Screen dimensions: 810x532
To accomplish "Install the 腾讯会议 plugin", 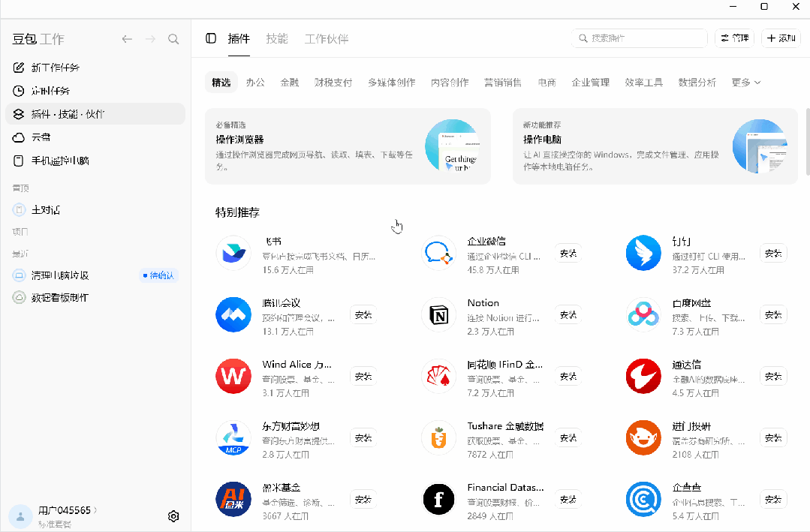I will [363, 314].
